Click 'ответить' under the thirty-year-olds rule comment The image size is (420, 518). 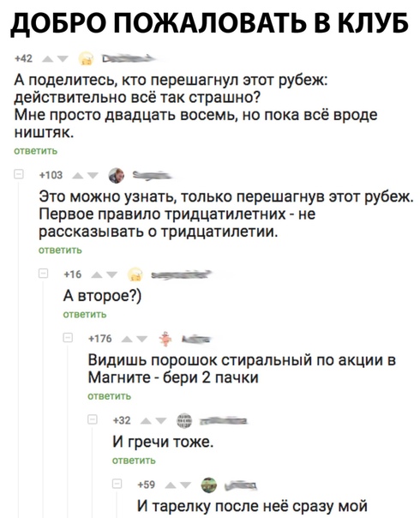pyautogui.click(x=60, y=250)
